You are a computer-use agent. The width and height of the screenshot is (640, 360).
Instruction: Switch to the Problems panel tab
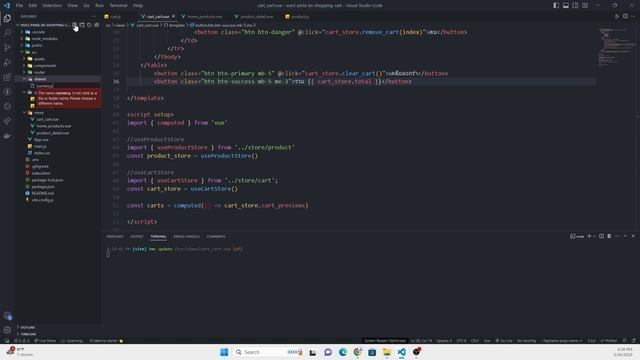115,236
